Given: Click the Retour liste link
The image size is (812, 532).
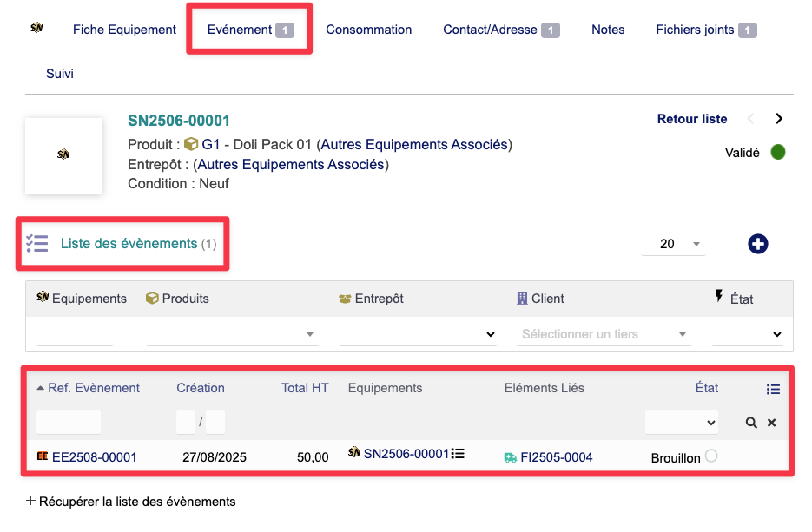Looking at the screenshot, I should 691,119.
